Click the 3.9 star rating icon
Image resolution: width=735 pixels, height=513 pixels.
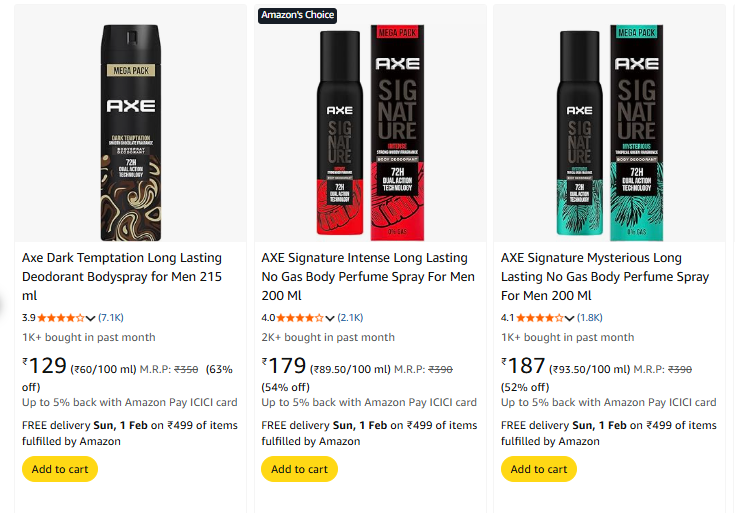pyautogui.click(x=62, y=318)
